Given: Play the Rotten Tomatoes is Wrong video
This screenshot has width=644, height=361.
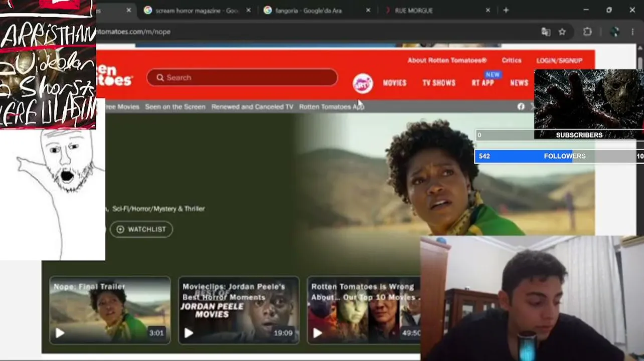Looking at the screenshot, I should point(317,332).
